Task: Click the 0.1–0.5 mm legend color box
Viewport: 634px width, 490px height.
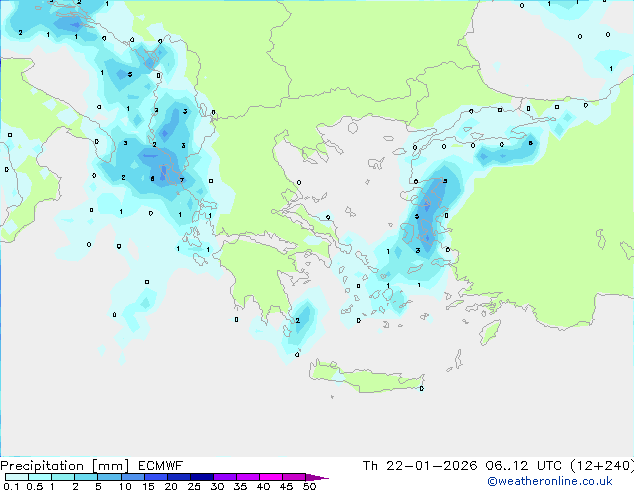Action: 17,477
